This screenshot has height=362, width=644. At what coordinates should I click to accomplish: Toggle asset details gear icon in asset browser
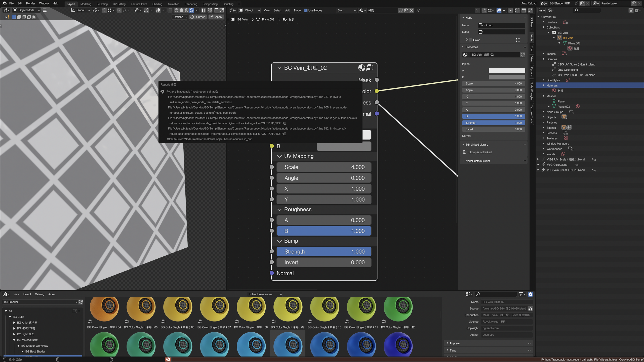point(530,294)
